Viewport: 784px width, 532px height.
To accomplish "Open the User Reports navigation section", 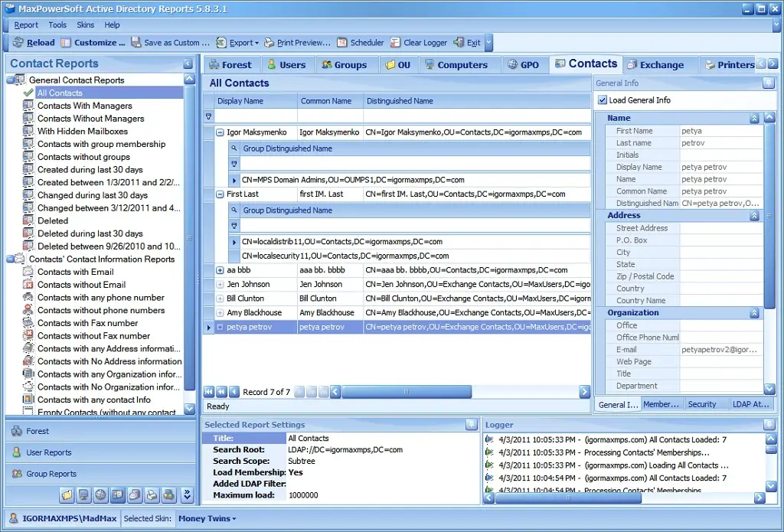I will coord(100,452).
